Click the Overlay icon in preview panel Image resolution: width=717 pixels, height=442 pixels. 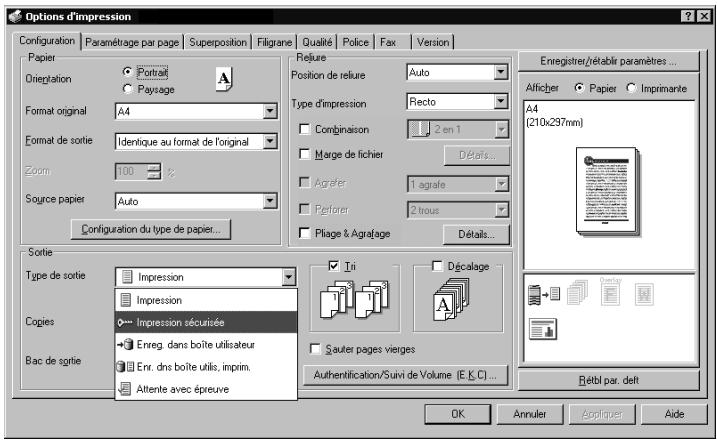click(x=610, y=292)
